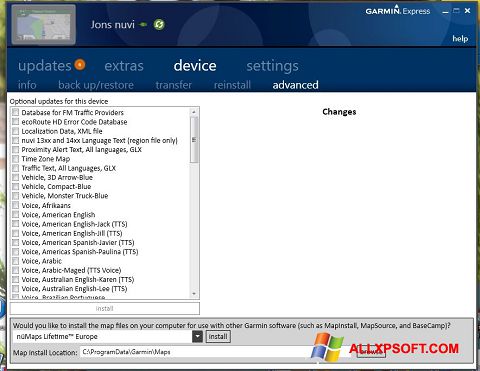Open the help link

tap(460, 39)
